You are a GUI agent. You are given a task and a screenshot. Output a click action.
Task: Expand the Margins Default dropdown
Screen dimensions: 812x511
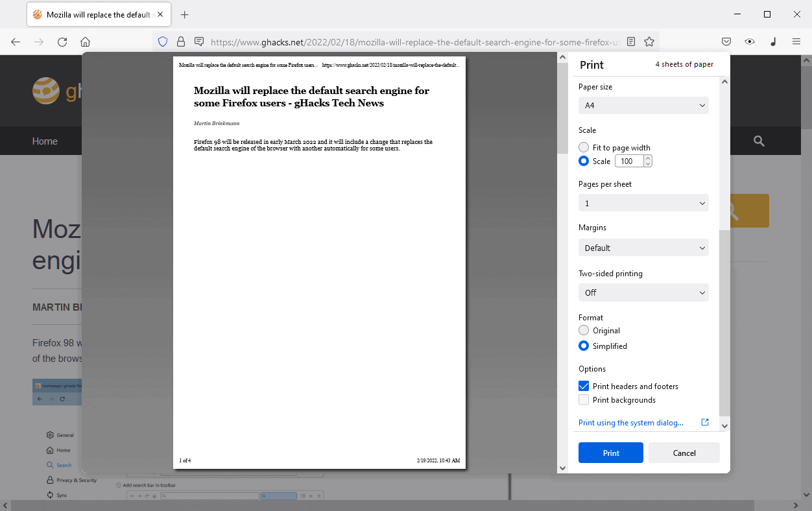point(643,248)
